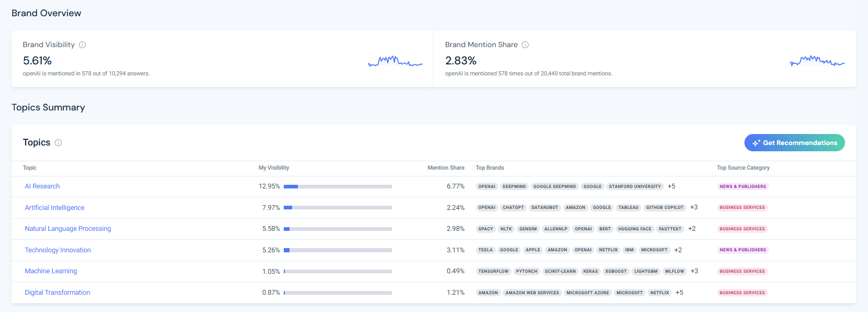The image size is (868, 312).
Task: Click NEWS & PUBLISHERS tag in AI Research row
Action: click(x=742, y=186)
